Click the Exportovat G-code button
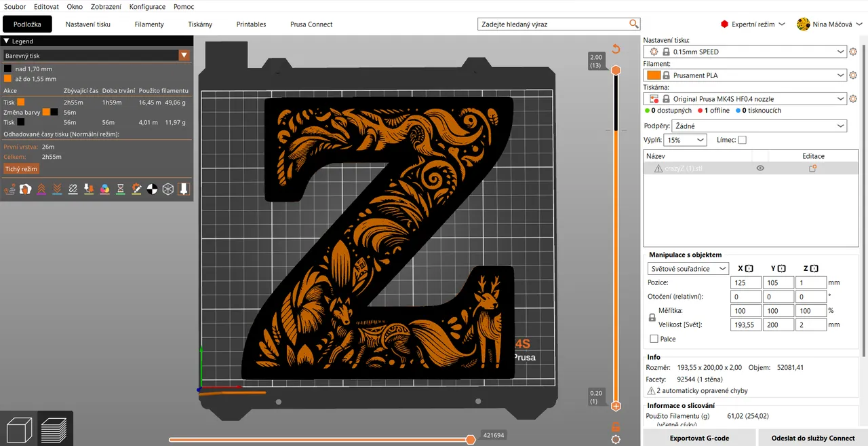 point(699,438)
